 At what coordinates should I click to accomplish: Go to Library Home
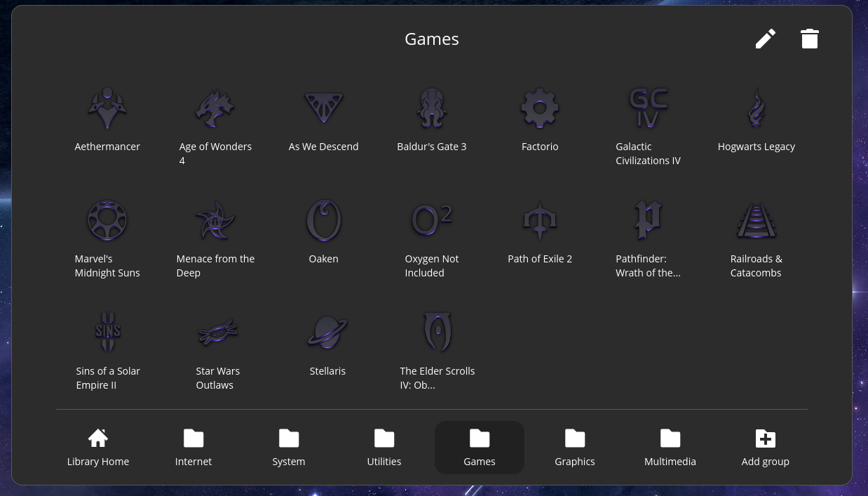coord(98,447)
